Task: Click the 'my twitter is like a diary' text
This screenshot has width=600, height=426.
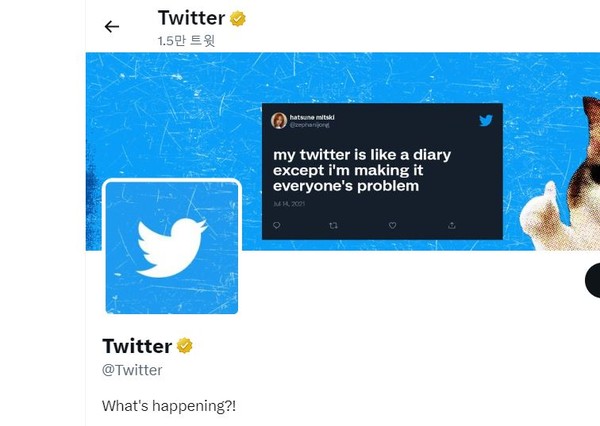Action: point(363,155)
